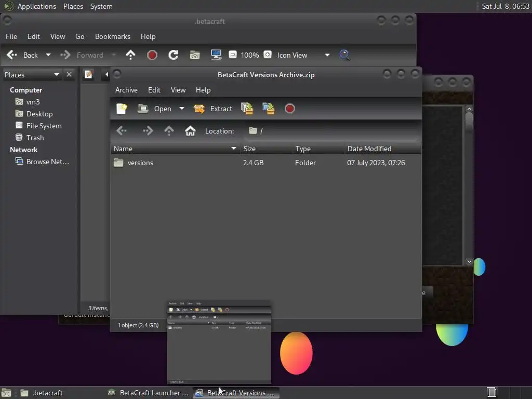532x399 pixels.
Task: Sort archive list by Date Modified column
Action: [383, 149]
